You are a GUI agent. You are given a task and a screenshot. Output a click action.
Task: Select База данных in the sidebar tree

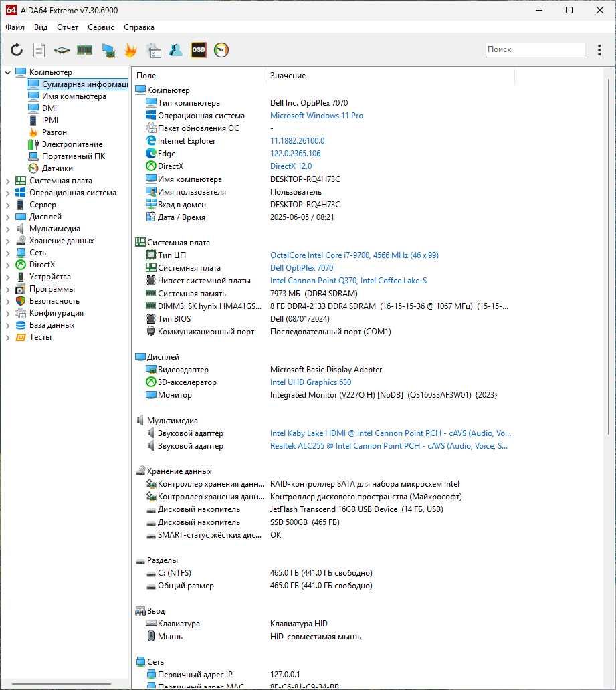coord(52,325)
